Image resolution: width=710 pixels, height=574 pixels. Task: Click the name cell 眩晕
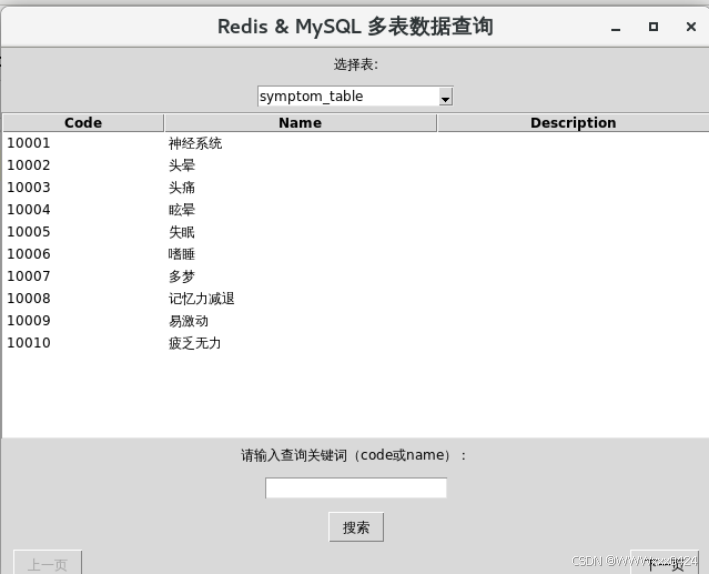[x=182, y=210]
